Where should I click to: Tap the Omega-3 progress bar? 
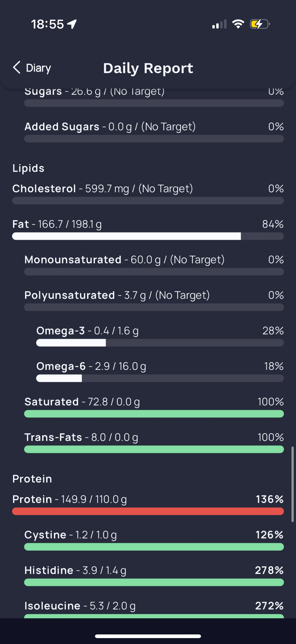(x=160, y=343)
